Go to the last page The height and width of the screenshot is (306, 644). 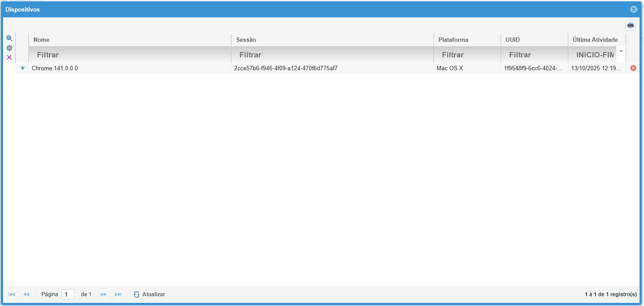tap(118, 294)
